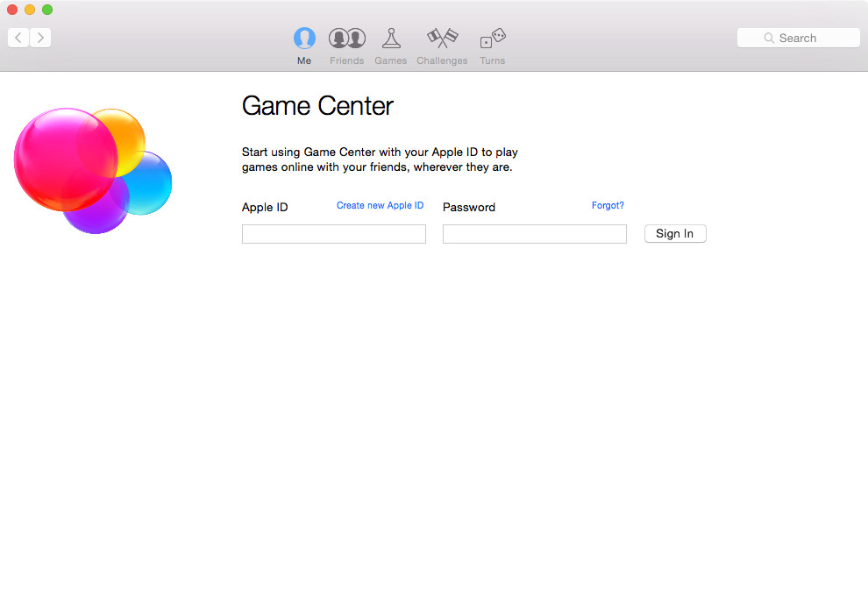Open the Challenges crossed flags icon
The height and width of the screenshot is (589, 868).
tap(442, 39)
